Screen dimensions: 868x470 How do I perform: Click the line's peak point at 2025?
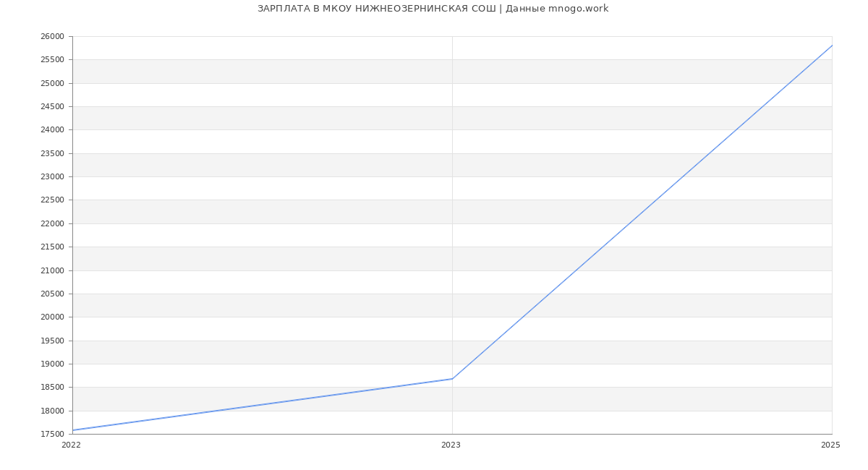click(831, 46)
